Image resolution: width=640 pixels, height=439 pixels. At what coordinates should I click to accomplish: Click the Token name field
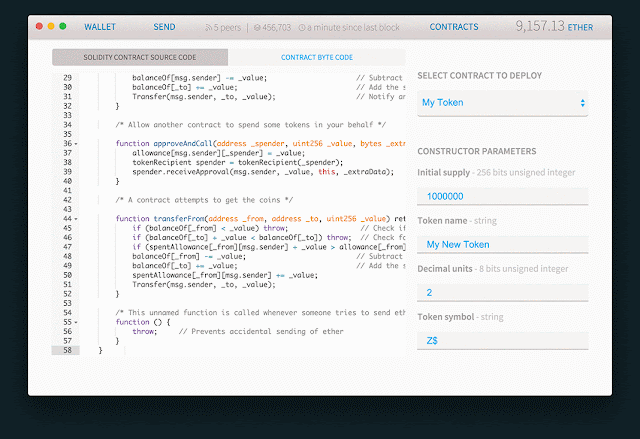pyautogui.click(x=502, y=244)
